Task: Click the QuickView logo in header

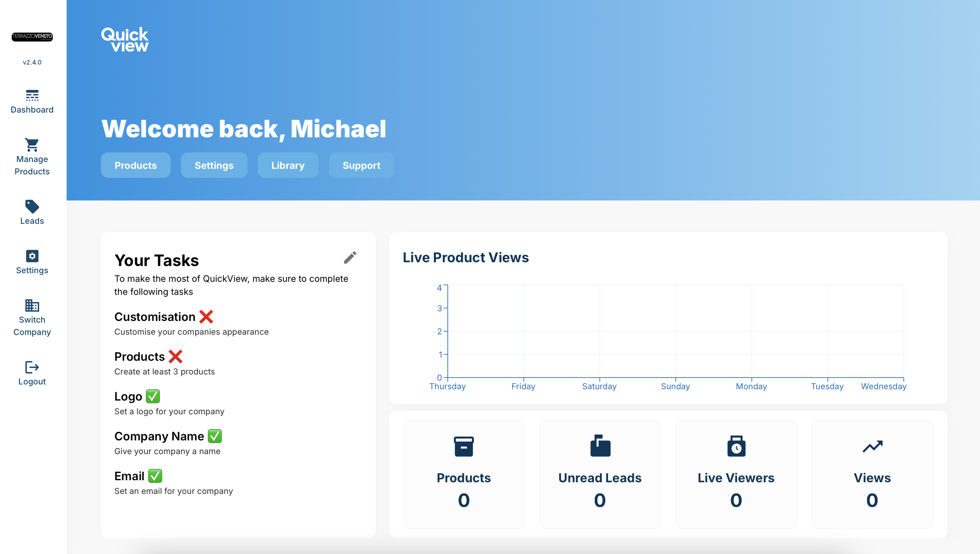Action: (125, 39)
